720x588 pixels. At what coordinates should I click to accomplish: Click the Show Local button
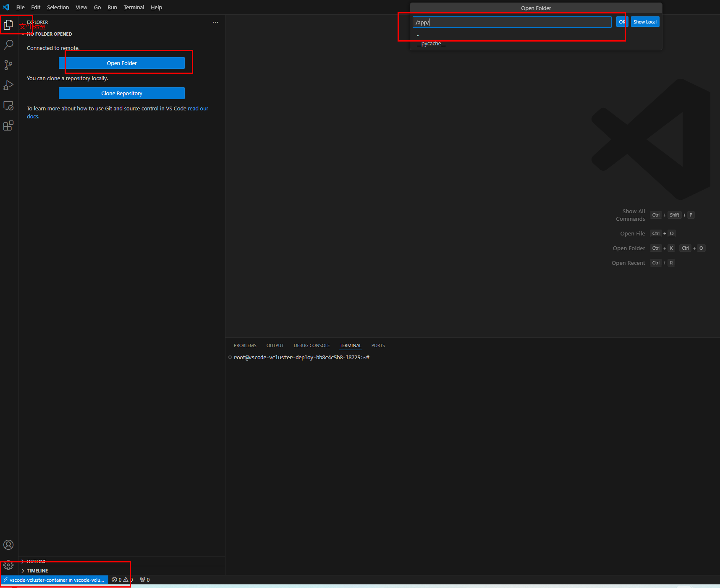point(645,22)
